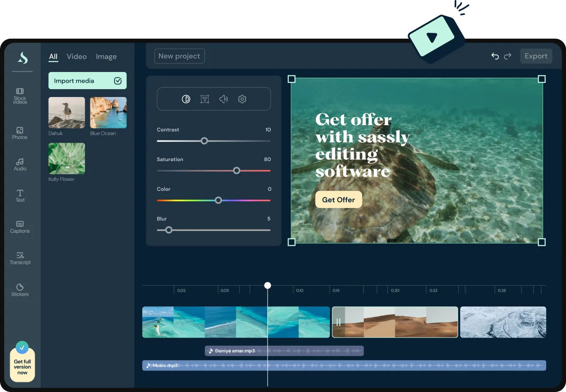Open the Photos sidebar section
This screenshot has height=392, width=566.
click(x=20, y=133)
